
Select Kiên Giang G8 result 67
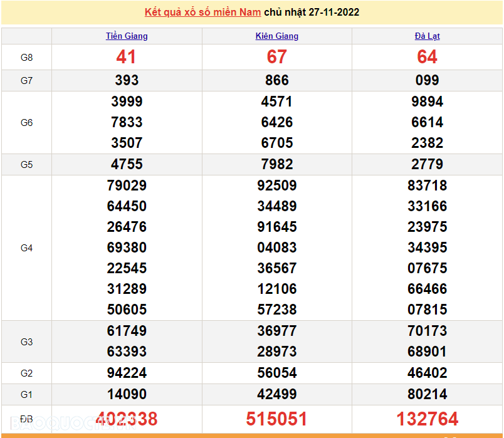[x=276, y=57]
